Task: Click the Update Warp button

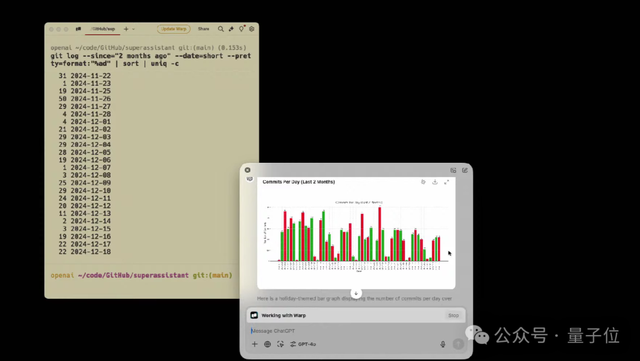Action: (x=173, y=29)
